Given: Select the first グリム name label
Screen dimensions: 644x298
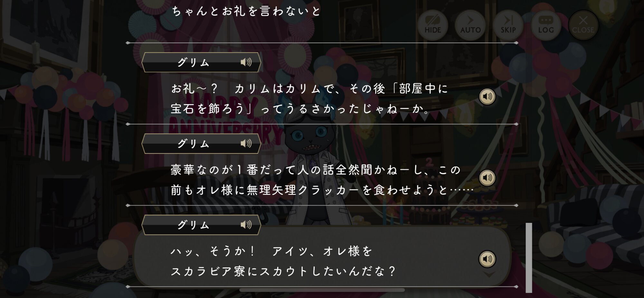Looking at the screenshot, I should (x=193, y=62).
